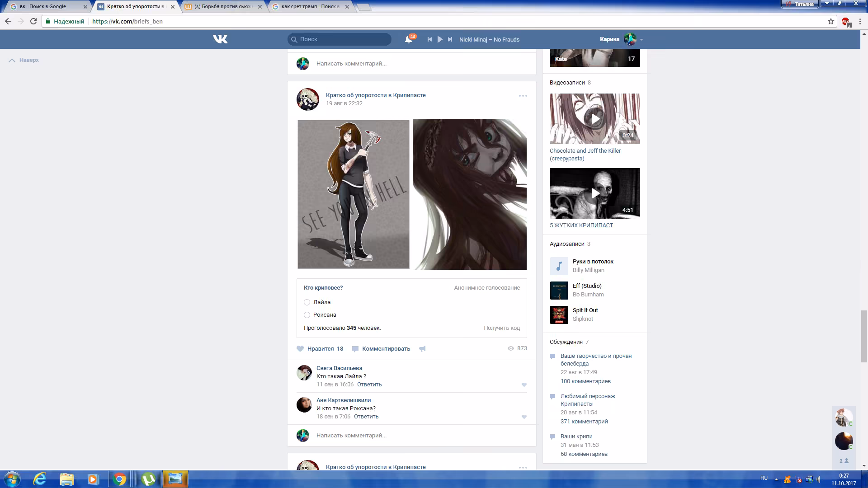Open Windows Explorer from the taskbar
The image size is (868, 488).
coord(66,479)
